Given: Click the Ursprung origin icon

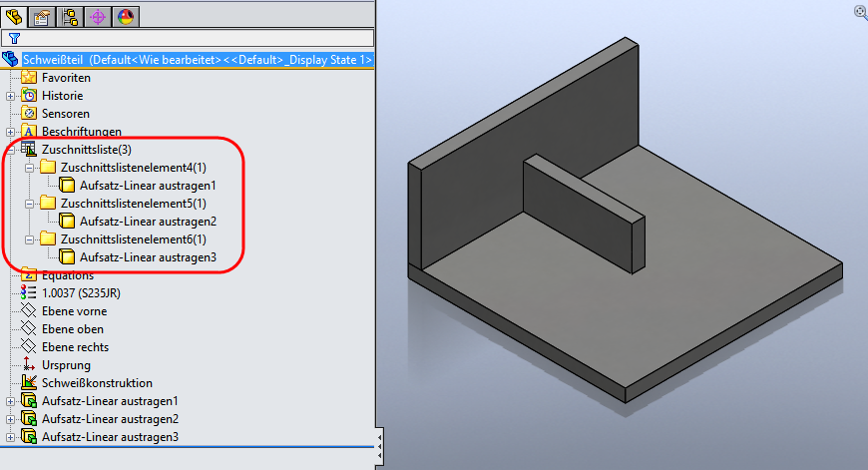Looking at the screenshot, I should (x=29, y=365).
